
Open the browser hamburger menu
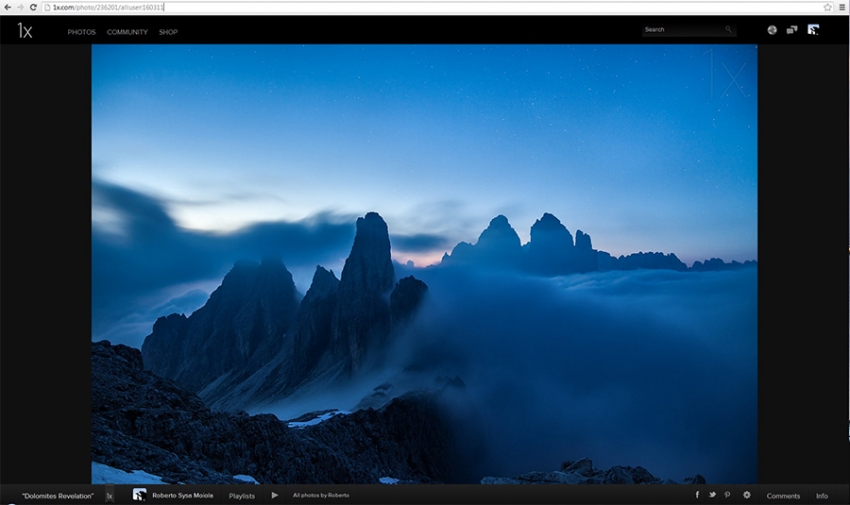[x=842, y=7]
